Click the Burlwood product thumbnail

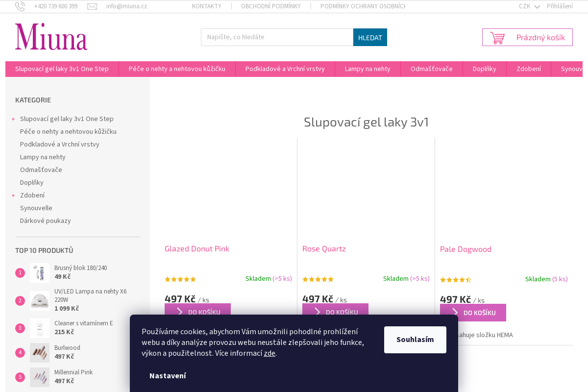[x=40, y=353]
